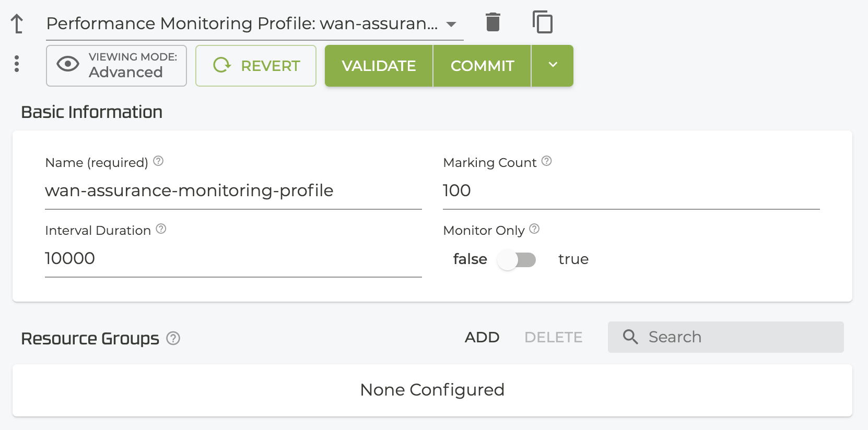The image size is (868, 430).
Task: Show help for Monitor Only
Action: (x=534, y=229)
